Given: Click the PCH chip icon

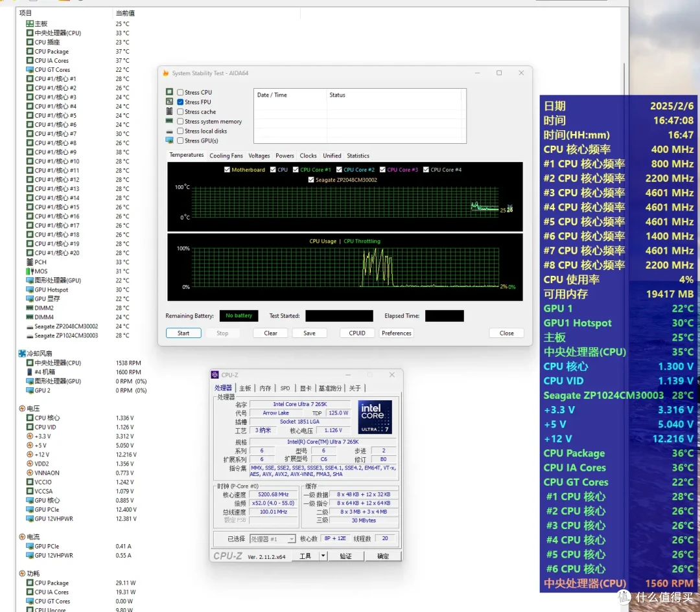Looking at the screenshot, I should (x=29, y=262).
